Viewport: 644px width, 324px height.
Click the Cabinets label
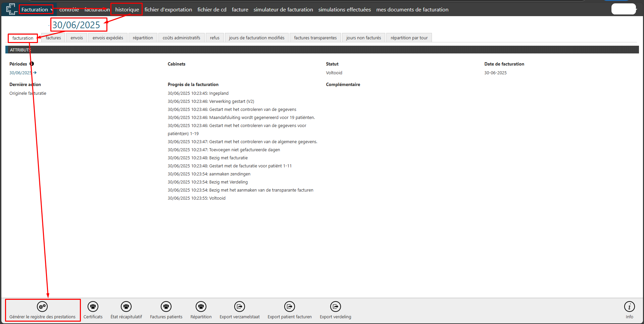point(177,64)
